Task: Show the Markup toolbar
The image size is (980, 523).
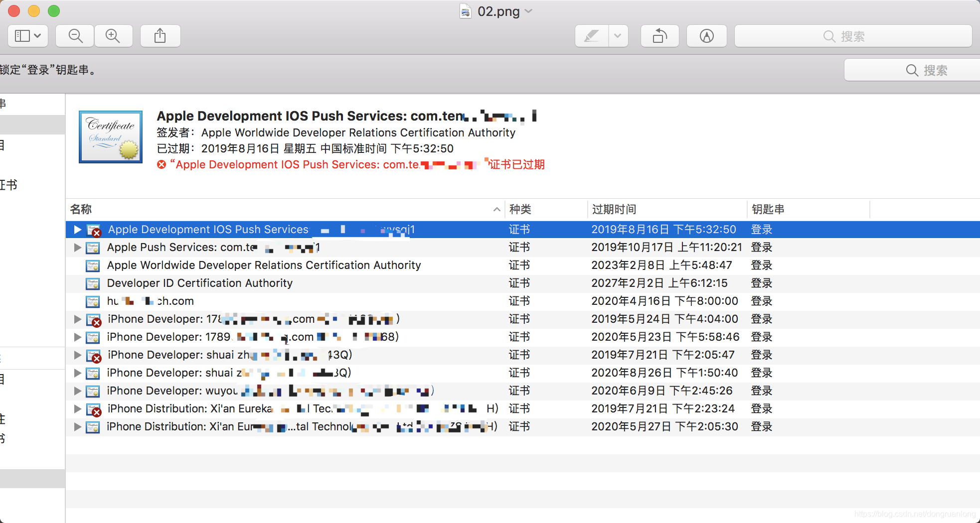Action: pos(707,36)
